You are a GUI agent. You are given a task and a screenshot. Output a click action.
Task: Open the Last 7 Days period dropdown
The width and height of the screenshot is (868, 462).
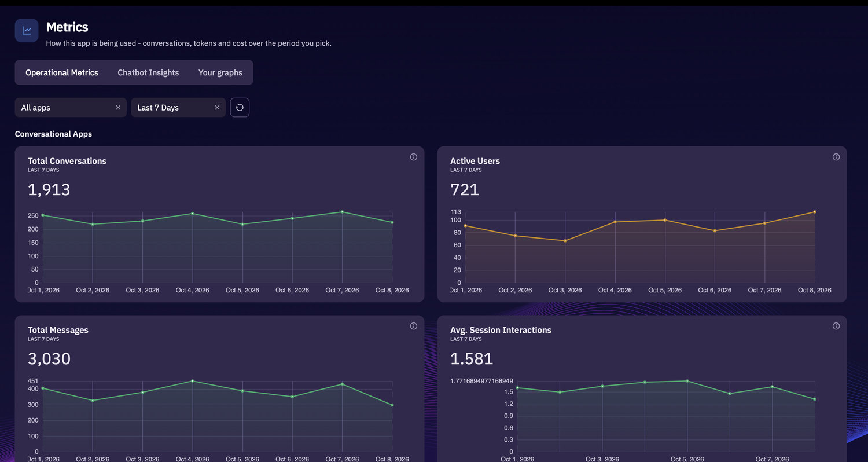(x=178, y=108)
